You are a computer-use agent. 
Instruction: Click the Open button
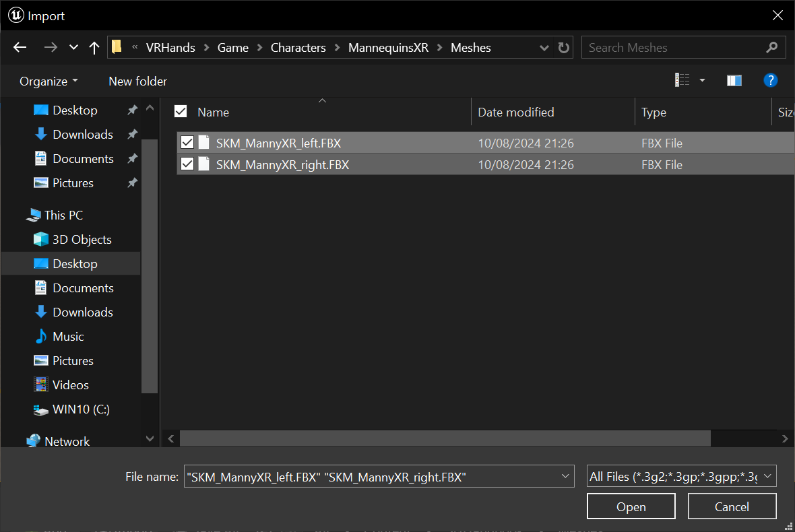pos(631,506)
